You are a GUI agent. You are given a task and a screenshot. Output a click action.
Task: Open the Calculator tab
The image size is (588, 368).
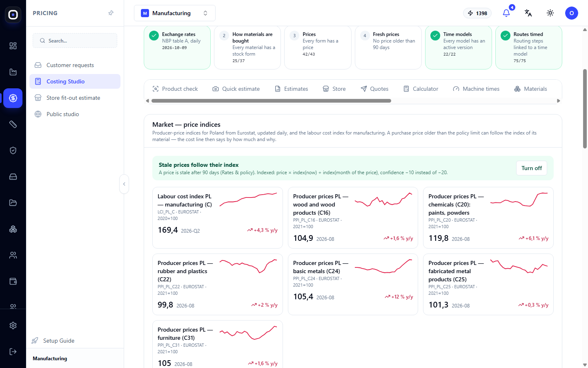(421, 89)
